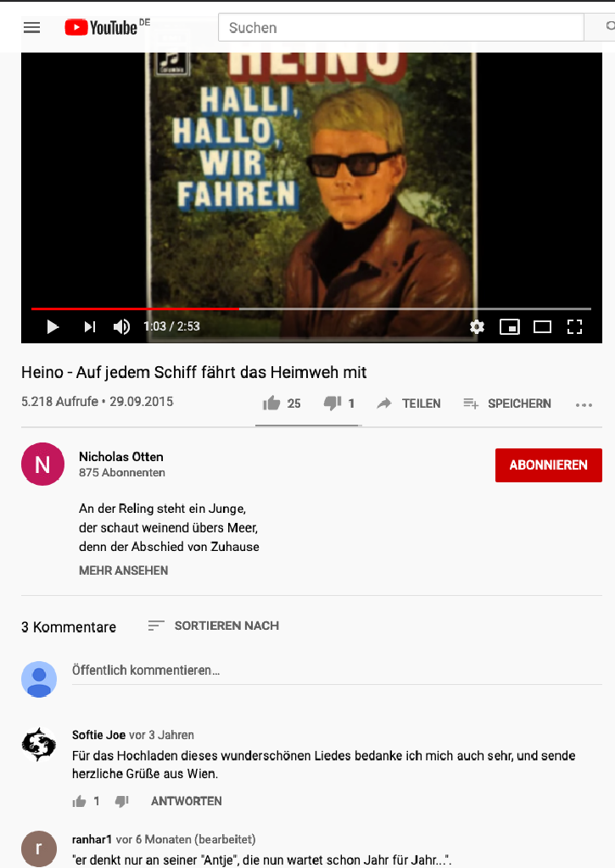Like the video with thumbs up
Image resolution: width=615 pixels, height=868 pixels.
(282, 403)
